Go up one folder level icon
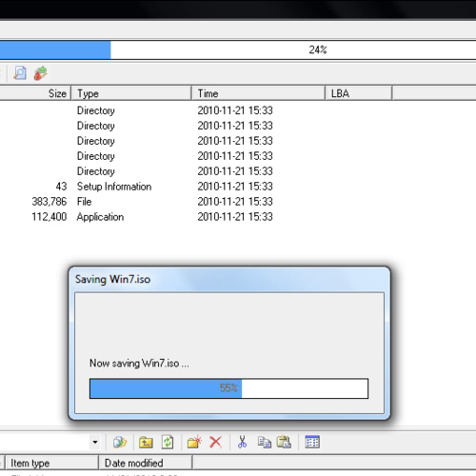The height and width of the screenshot is (476, 476). tap(146, 442)
